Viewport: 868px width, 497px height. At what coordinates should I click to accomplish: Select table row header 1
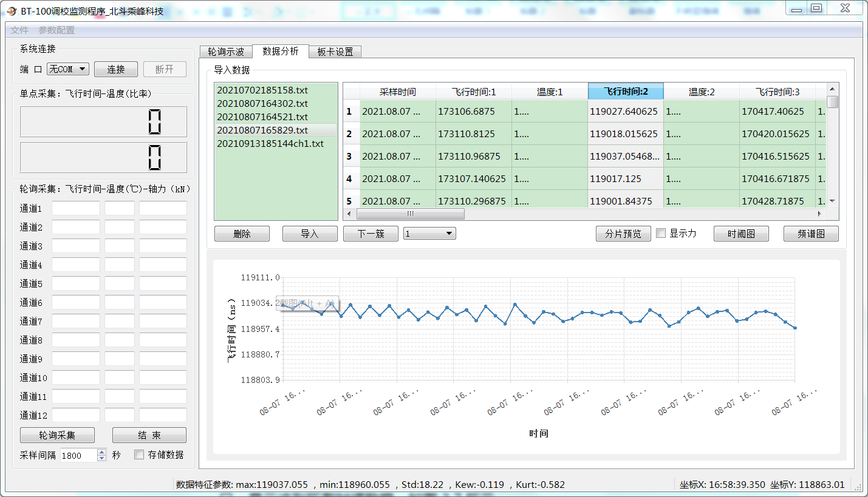point(352,112)
